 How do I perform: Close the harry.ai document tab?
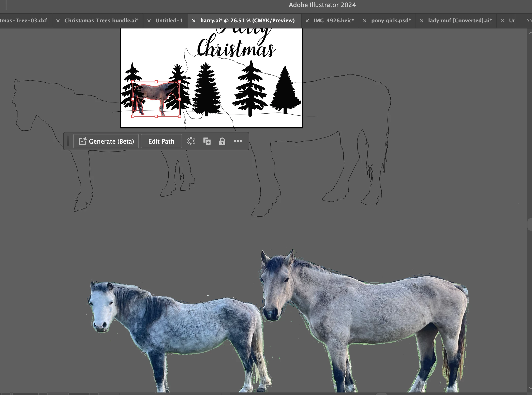(194, 21)
